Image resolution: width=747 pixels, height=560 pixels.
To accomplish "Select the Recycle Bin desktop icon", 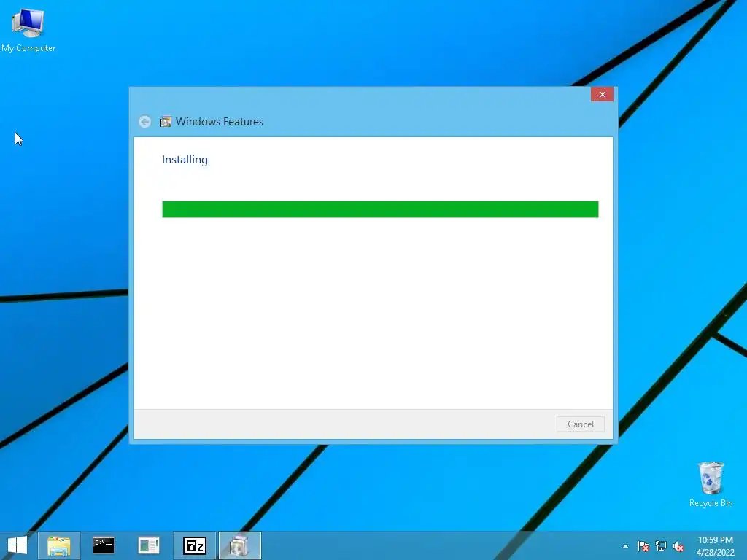I will pos(711,484).
